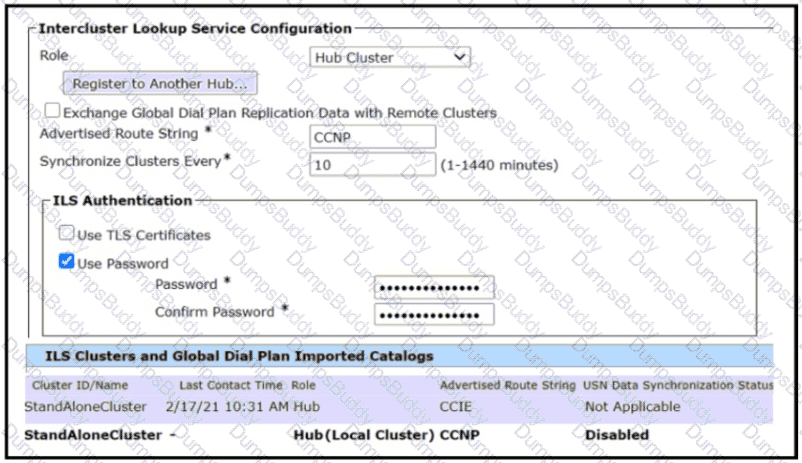
Task: Focus the Confirm Password input field
Action: point(433,314)
